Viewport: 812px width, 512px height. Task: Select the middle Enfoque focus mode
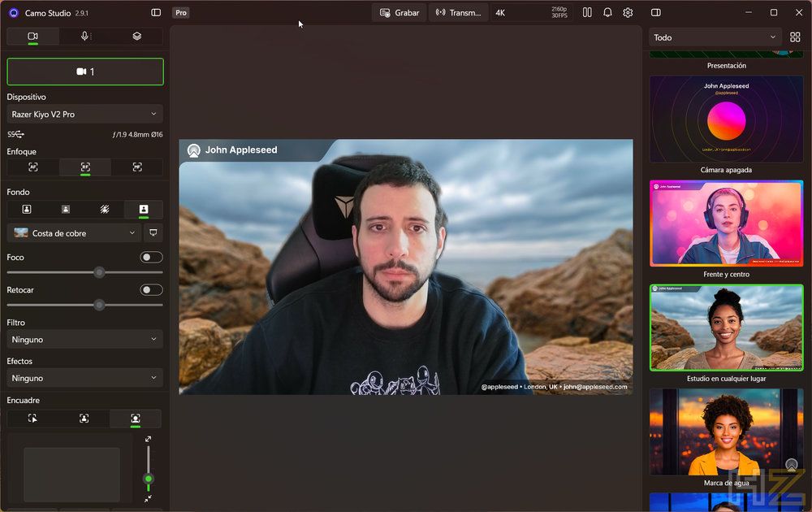[x=85, y=167]
